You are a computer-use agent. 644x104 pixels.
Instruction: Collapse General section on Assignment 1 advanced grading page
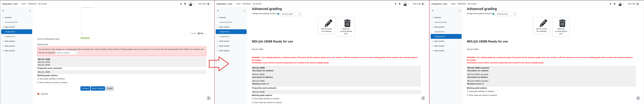tap(218, 17)
